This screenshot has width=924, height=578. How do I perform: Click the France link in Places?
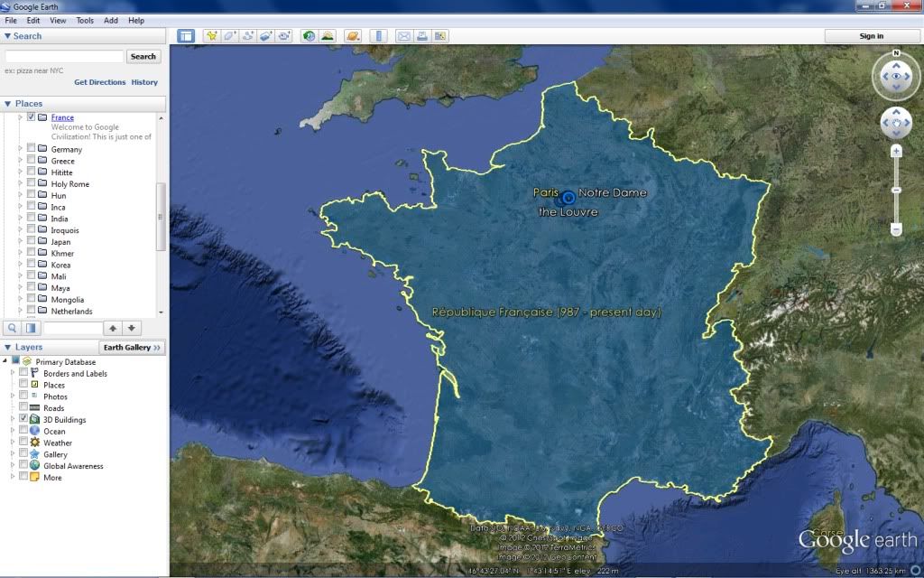click(62, 117)
